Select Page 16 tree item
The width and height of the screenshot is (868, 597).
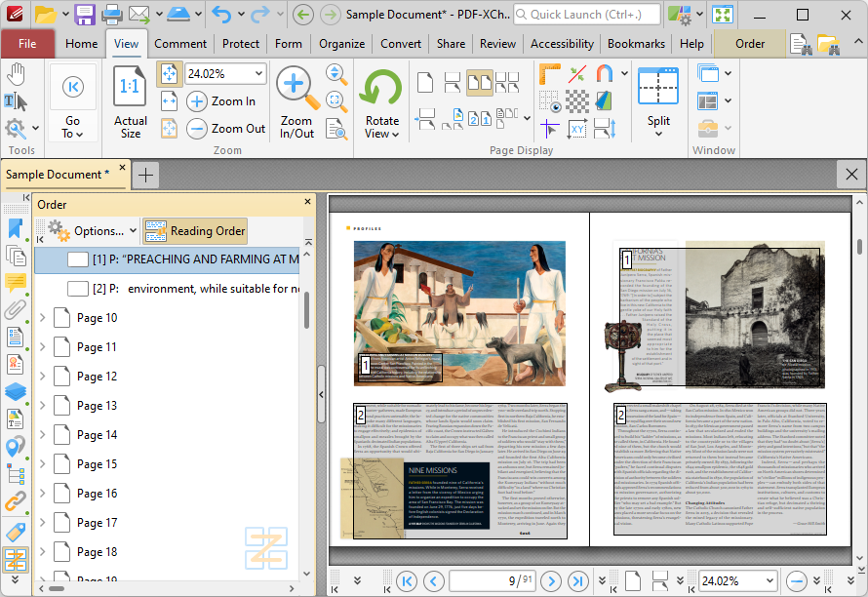tap(97, 494)
